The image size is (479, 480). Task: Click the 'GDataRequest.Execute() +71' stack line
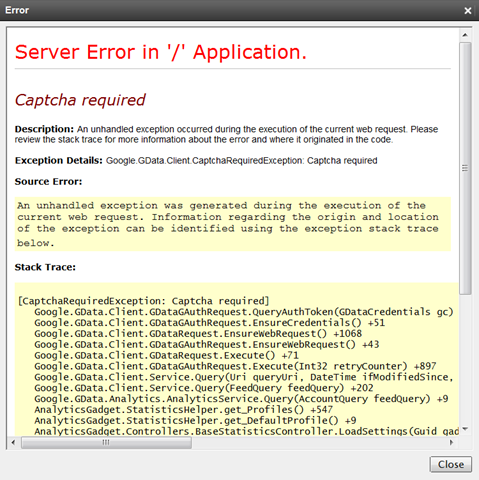pyautogui.click(x=166, y=355)
